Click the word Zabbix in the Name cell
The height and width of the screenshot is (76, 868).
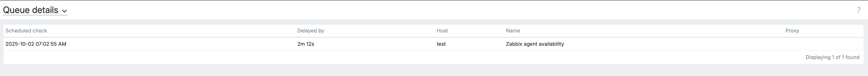point(514,44)
